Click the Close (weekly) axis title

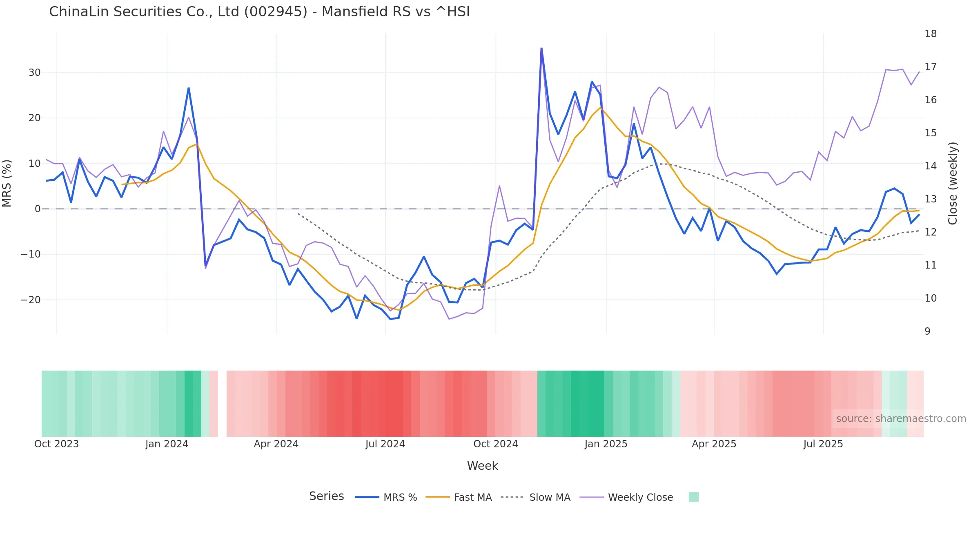(x=953, y=183)
